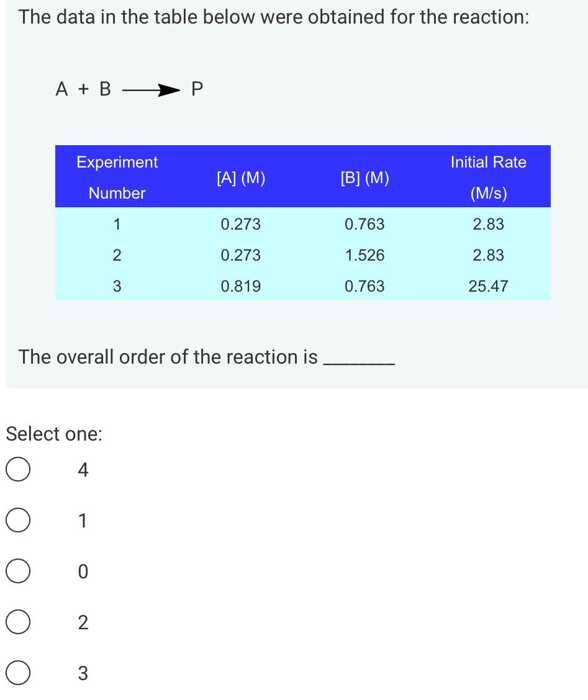Viewport: 588px width, 700px height.
Task: Click the answer label 2
Action: point(83,623)
